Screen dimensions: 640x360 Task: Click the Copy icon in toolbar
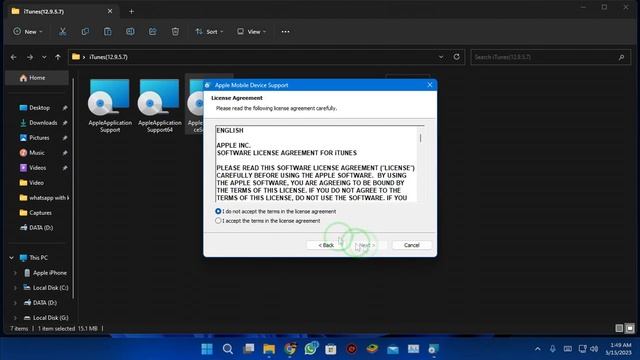pos(85,31)
